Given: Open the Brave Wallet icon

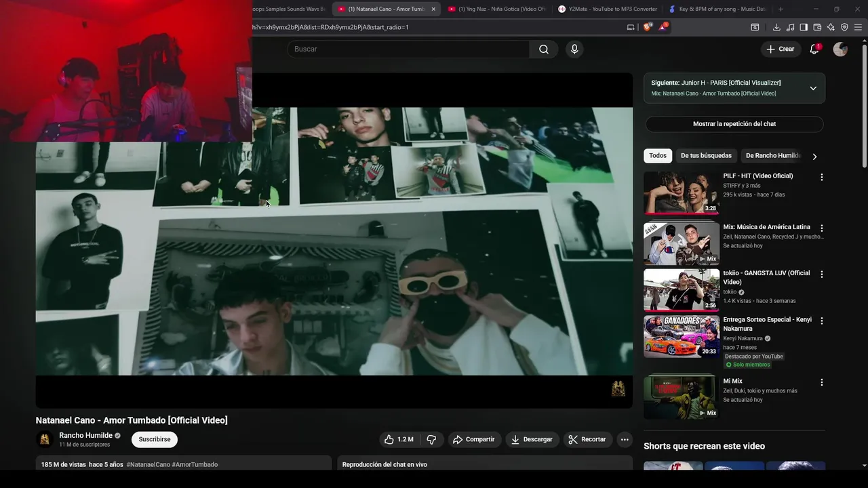Looking at the screenshot, I should [x=817, y=27].
